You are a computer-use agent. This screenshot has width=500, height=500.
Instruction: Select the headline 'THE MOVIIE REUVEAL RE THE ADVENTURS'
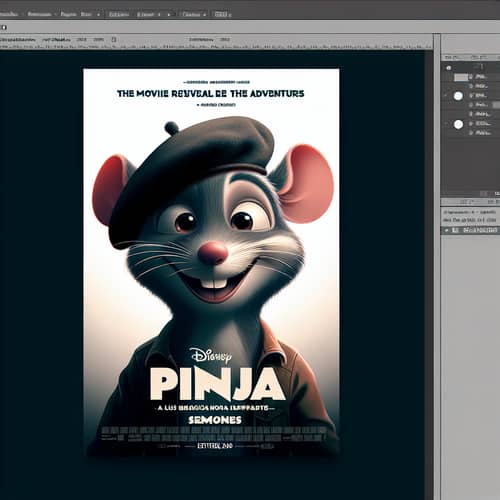(x=211, y=94)
